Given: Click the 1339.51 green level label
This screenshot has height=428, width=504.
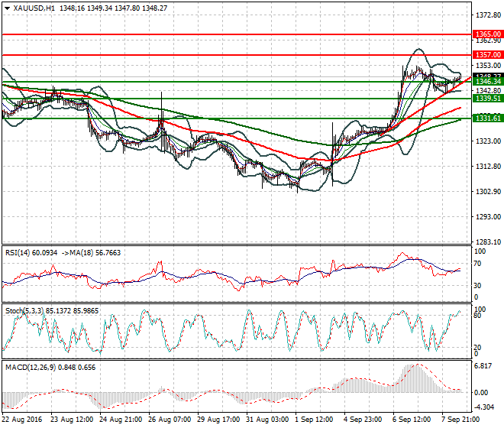Looking at the screenshot, I should 488,99.
